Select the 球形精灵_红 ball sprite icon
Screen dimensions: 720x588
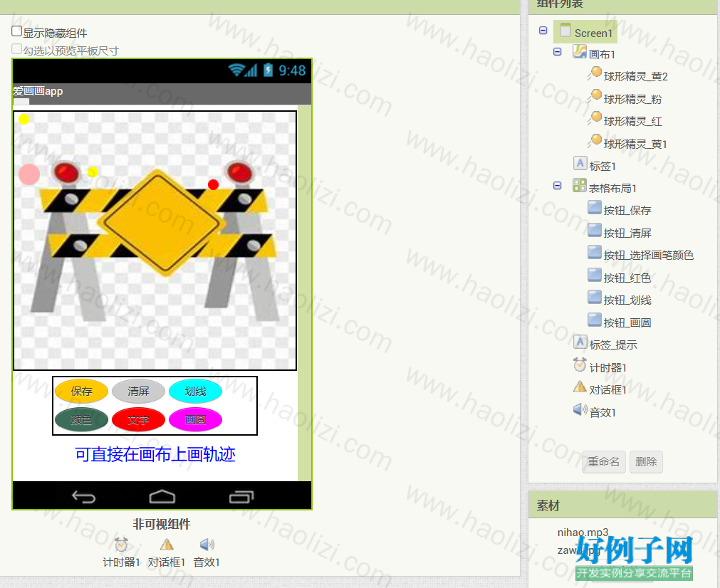coord(595,118)
